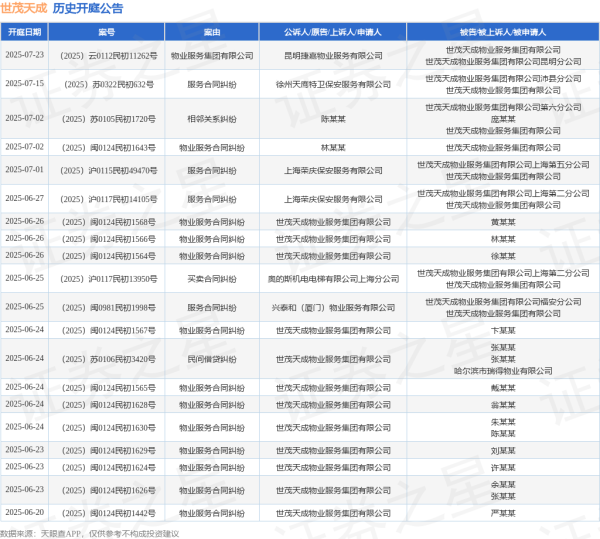
Task: Click defendant 许某某
Action: click(503, 467)
